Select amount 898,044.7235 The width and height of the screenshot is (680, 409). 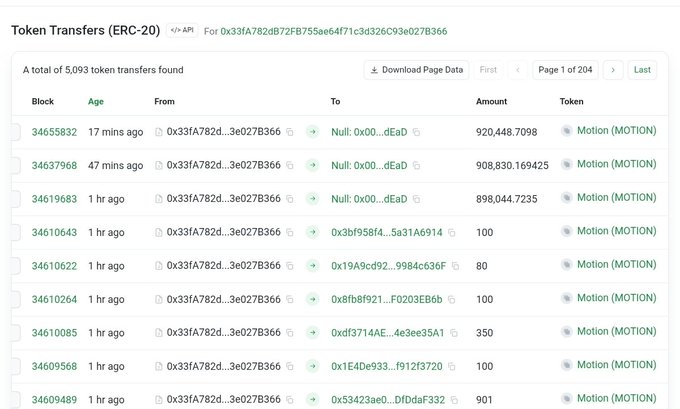tap(507, 199)
